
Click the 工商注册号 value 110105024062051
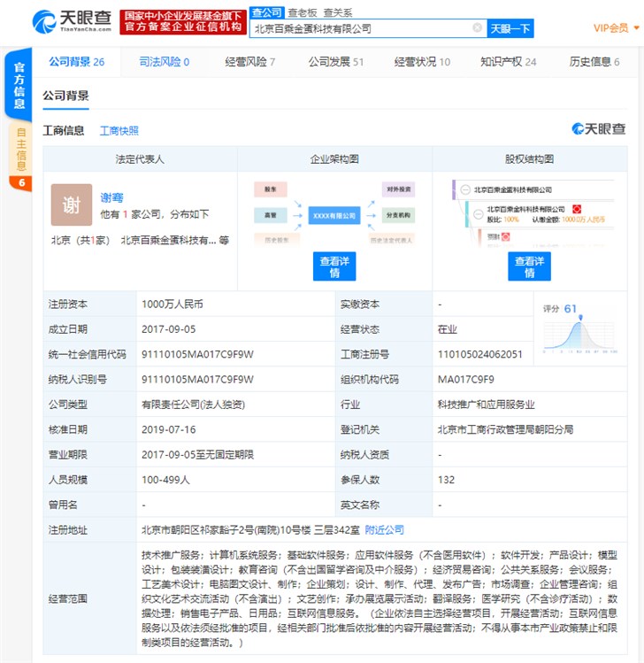pos(480,354)
